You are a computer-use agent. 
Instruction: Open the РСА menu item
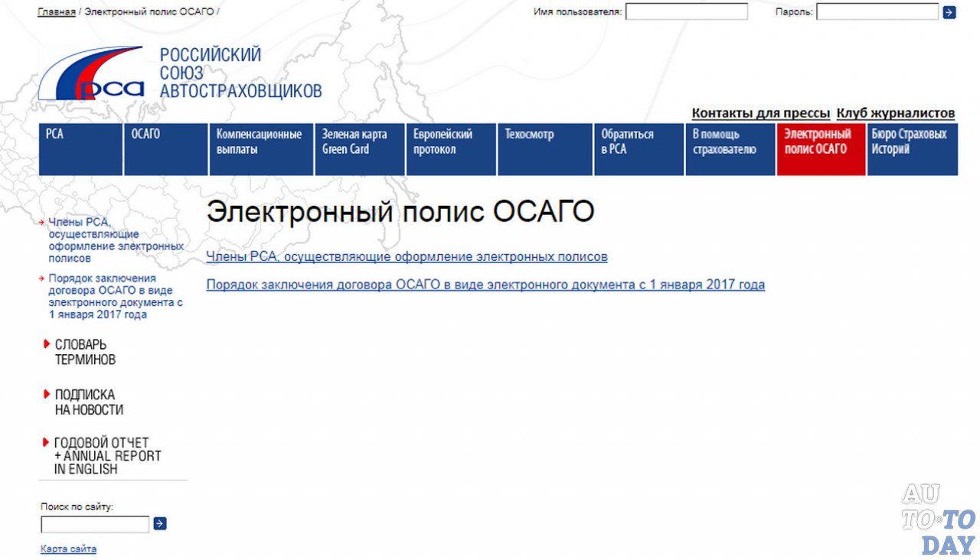pyautogui.click(x=80, y=150)
